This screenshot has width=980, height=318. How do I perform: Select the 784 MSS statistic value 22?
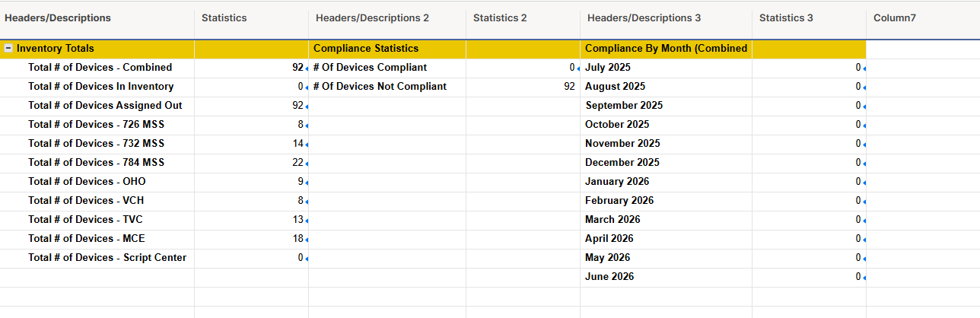pyautogui.click(x=251, y=163)
